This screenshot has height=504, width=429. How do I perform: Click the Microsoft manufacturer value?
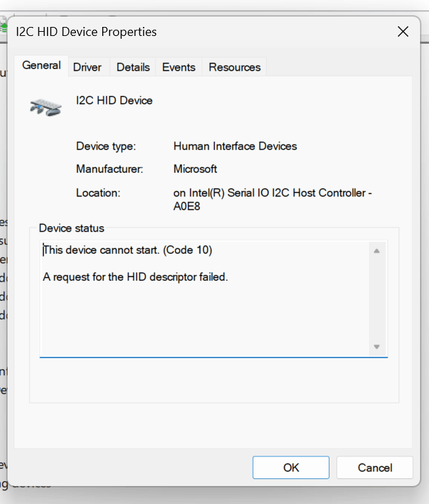click(x=196, y=169)
